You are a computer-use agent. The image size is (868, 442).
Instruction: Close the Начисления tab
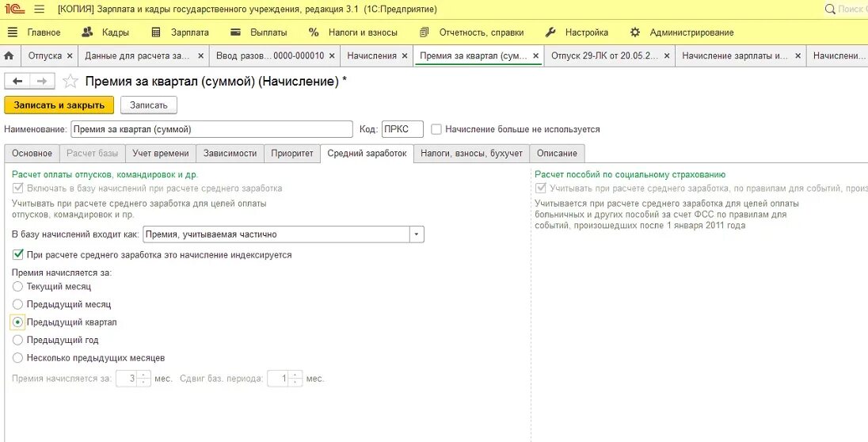pos(405,56)
